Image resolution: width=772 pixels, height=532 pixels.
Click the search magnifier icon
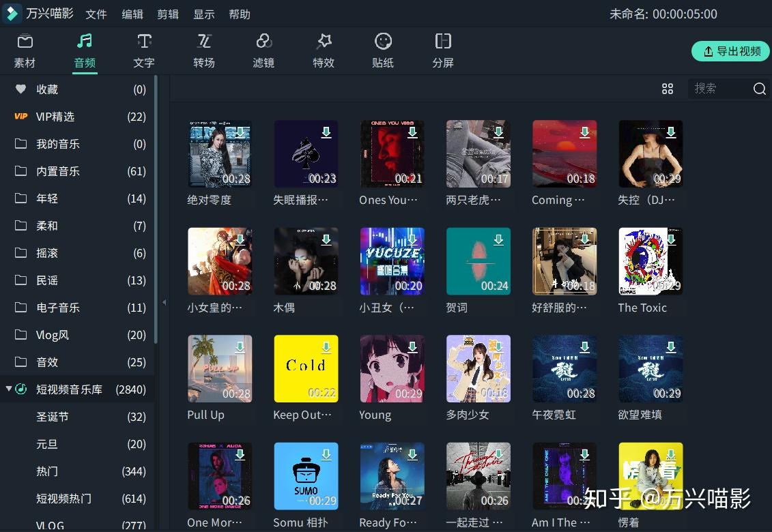tap(759, 89)
